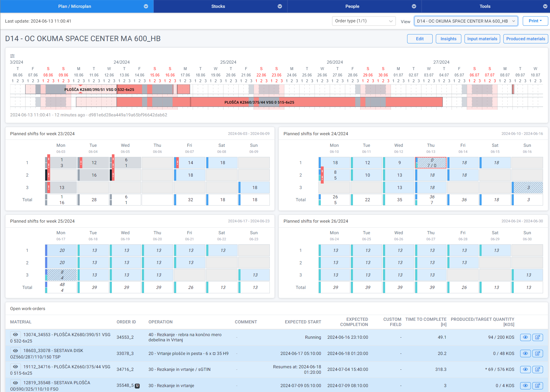The width and height of the screenshot is (550, 392).
Task: Open Input materials button
Action: coord(482,39)
